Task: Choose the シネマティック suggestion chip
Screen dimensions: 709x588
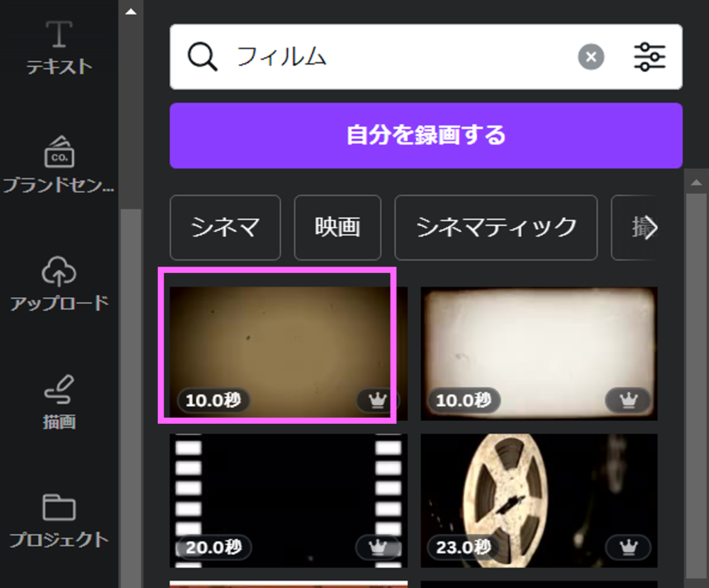Action: click(496, 227)
